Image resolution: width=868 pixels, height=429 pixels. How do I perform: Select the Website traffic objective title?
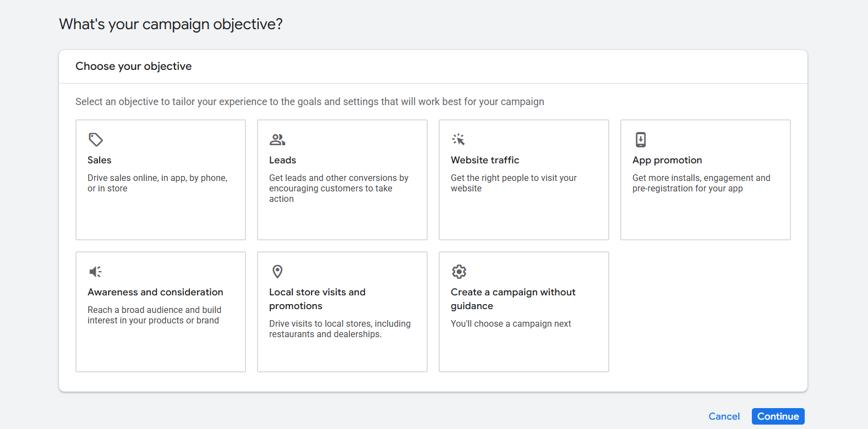(x=485, y=160)
